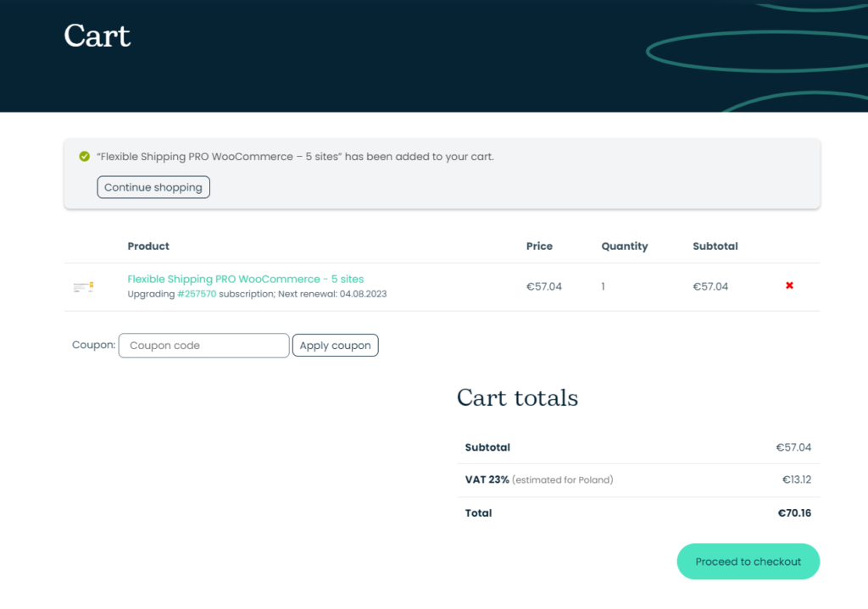Click the item subtotal €57.04 in product row
The width and height of the screenshot is (868, 609).
(x=710, y=286)
